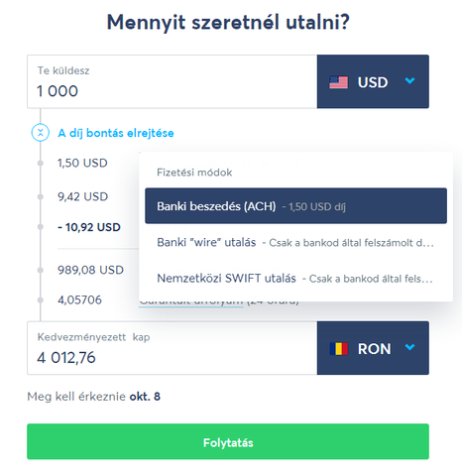This screenshot has width=462, height=476.
Task: Open the USD source currency dropdown
Action: [x=373, y=81]
